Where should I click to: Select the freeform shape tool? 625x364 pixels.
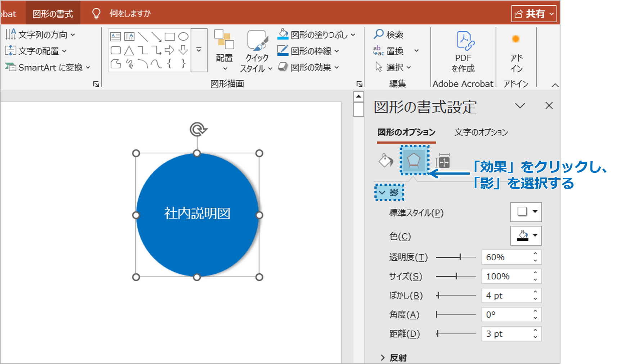(116, 64)
